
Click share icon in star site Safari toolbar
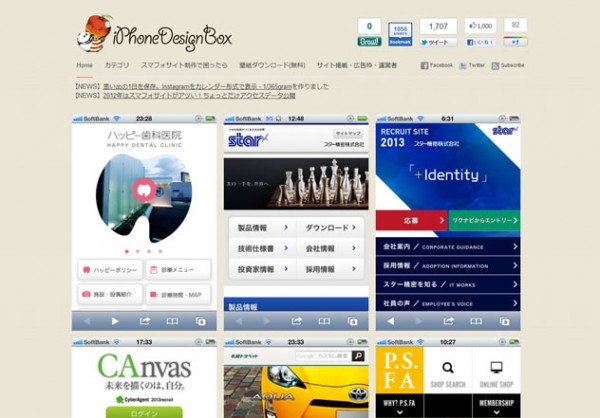pyautogui.click(x=296, y=321)
